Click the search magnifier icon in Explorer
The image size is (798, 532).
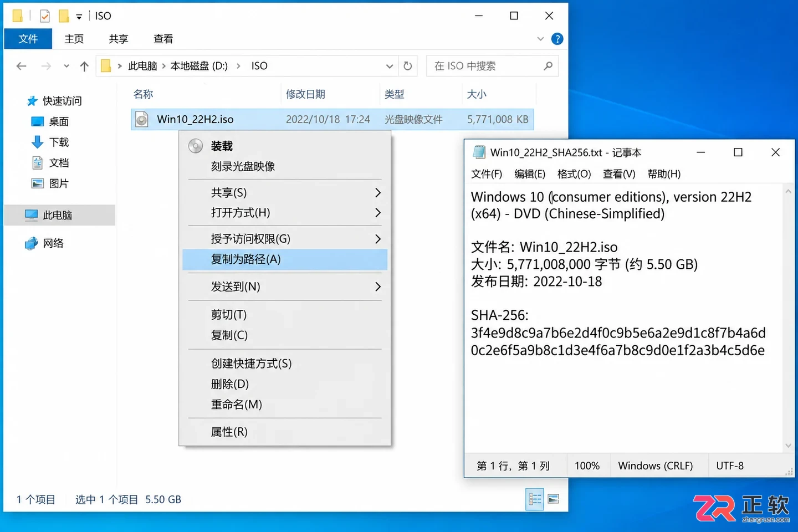pyautogui.click(x=548, y=66)
